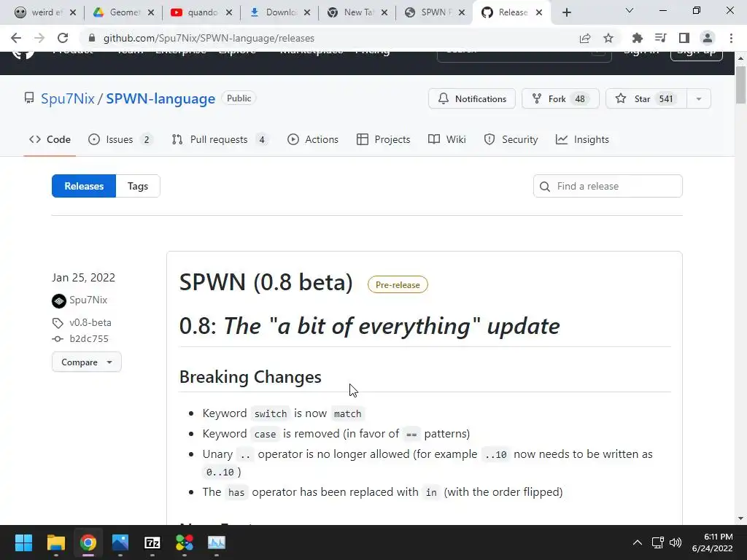The width and height of the screenshot is (747, 560).
Task: Select the Releases button
Action: [84, 186]
